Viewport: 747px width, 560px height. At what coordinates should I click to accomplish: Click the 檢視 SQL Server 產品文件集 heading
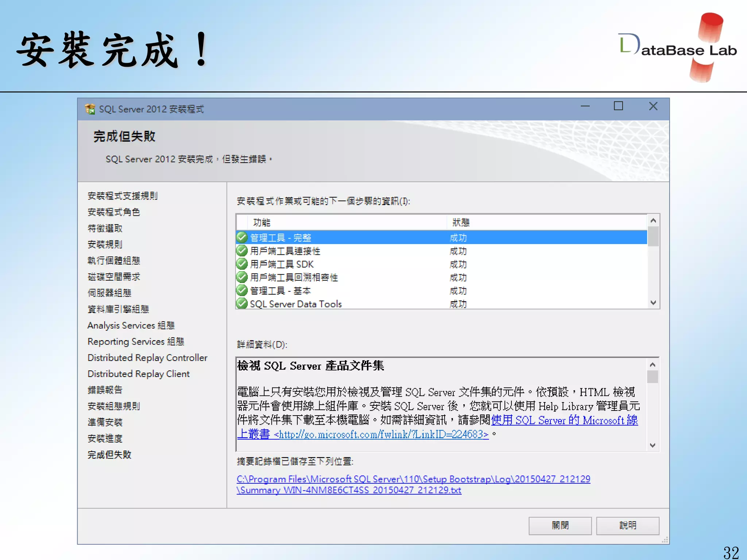tap(310, 366)
